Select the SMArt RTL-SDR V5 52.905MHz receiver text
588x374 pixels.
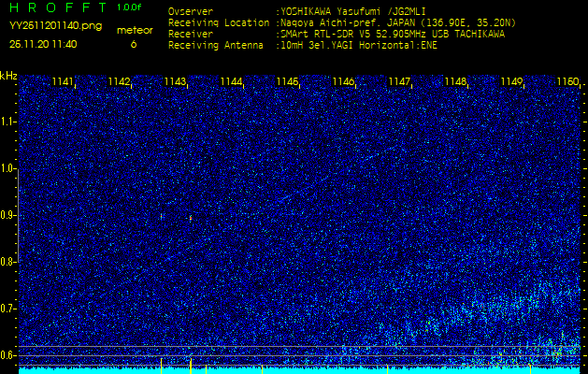(x=392, y=35)
